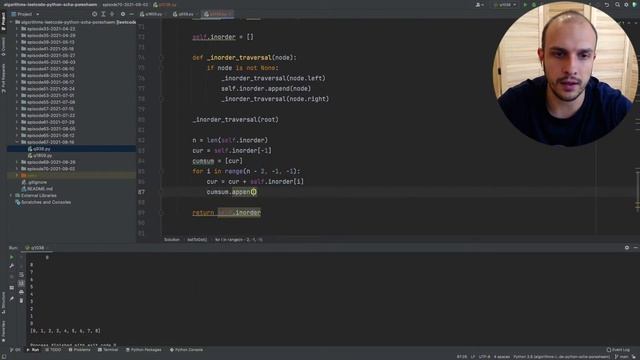Screen dimensions: 640x360
Task: Click the Pull Requests vertical side tab
Action: click(x=3, y=78)
